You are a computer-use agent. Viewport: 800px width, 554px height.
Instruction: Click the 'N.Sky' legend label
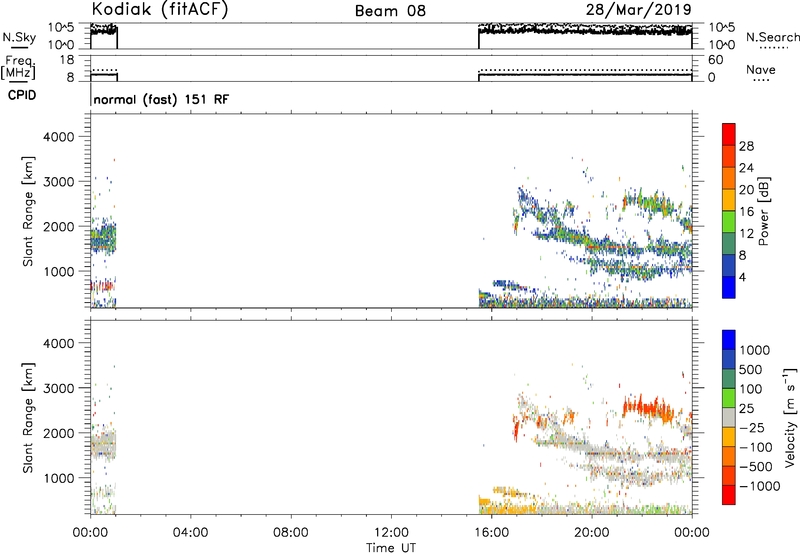coord(19,37)
